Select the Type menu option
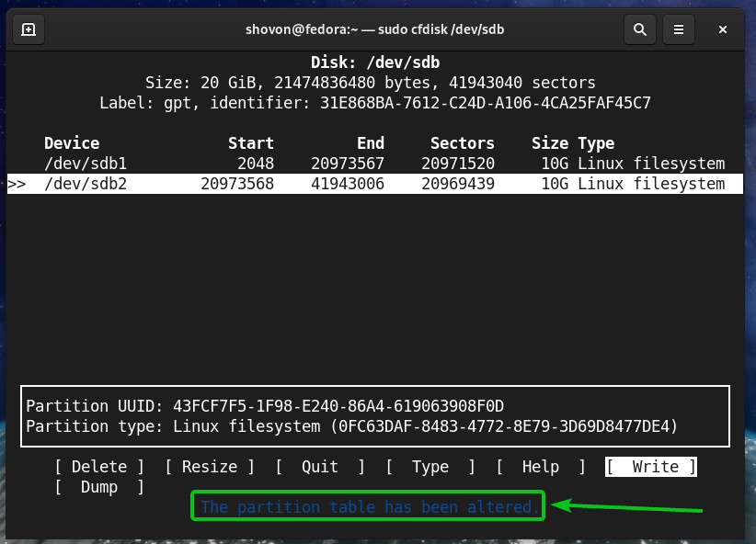This screenshot has width=756, height=544. pyautogui.click(x=430, y=467)
